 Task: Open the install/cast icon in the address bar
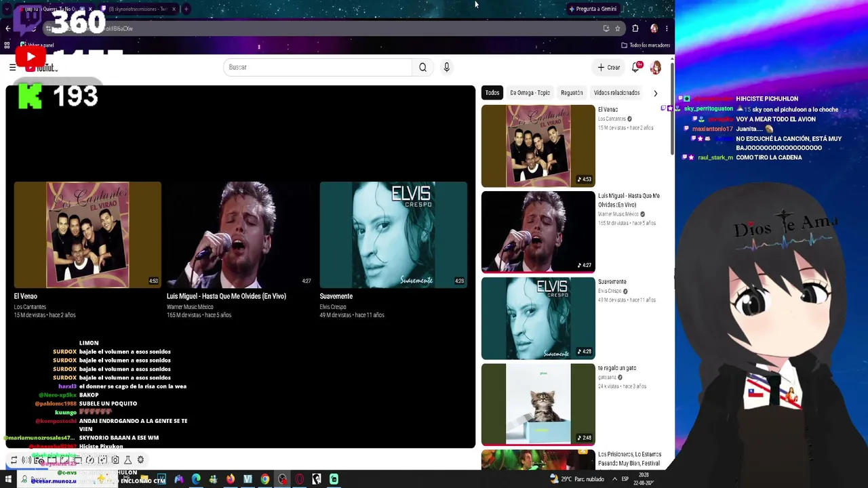606,28
